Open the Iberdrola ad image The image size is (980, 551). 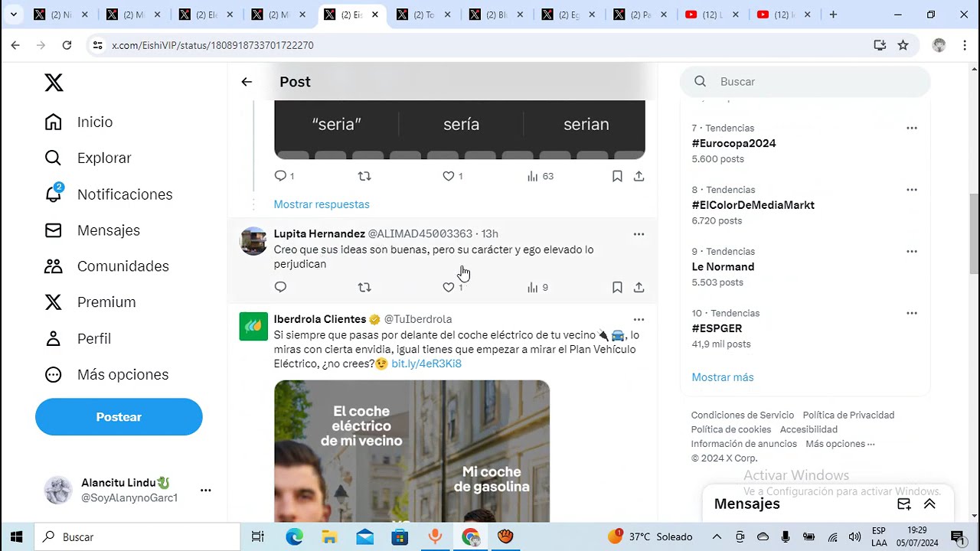pyautogui.click(x=412, y=452)
